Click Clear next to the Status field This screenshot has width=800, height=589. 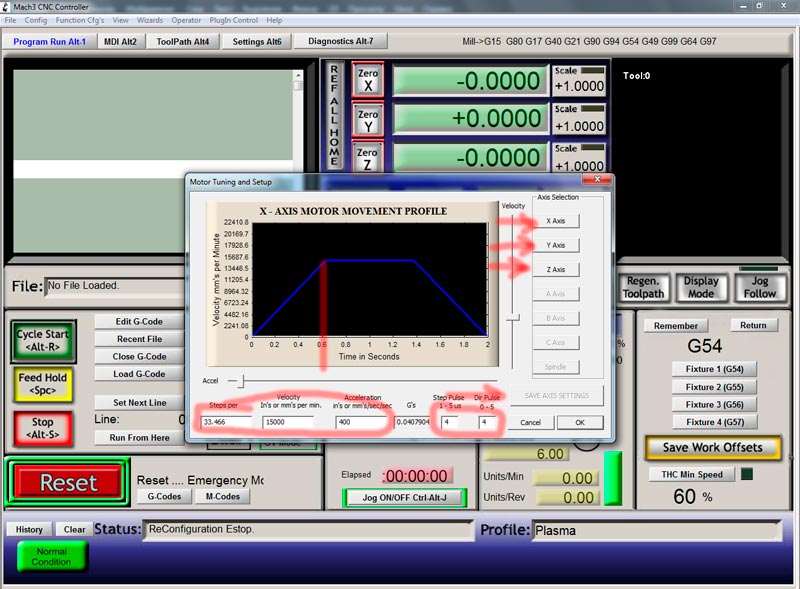pos(74,529)
